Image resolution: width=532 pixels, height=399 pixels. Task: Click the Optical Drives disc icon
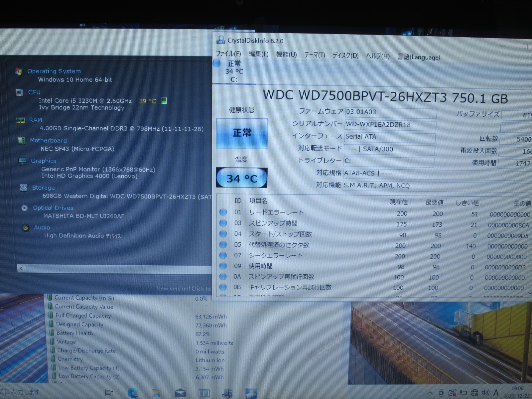(x=24, y=208)
